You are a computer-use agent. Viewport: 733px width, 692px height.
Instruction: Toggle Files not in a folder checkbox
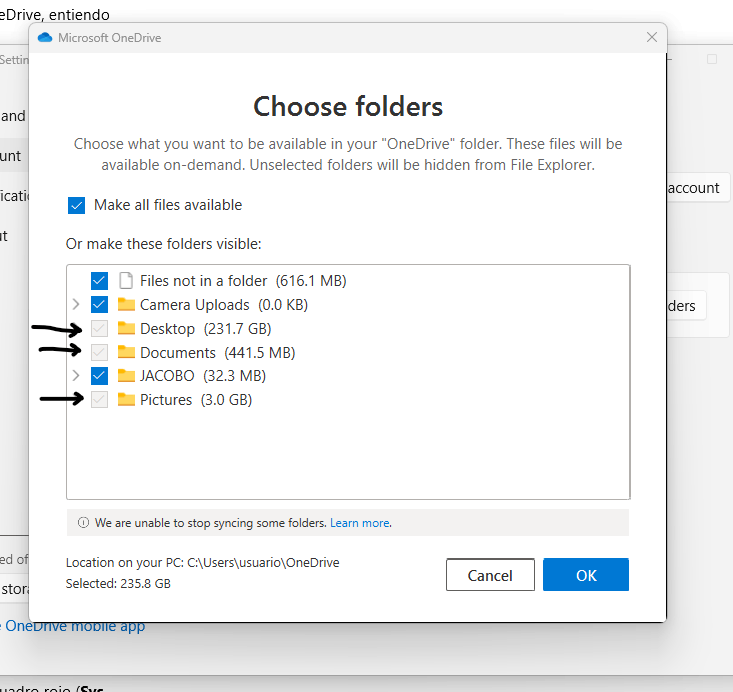coord(99,281)
